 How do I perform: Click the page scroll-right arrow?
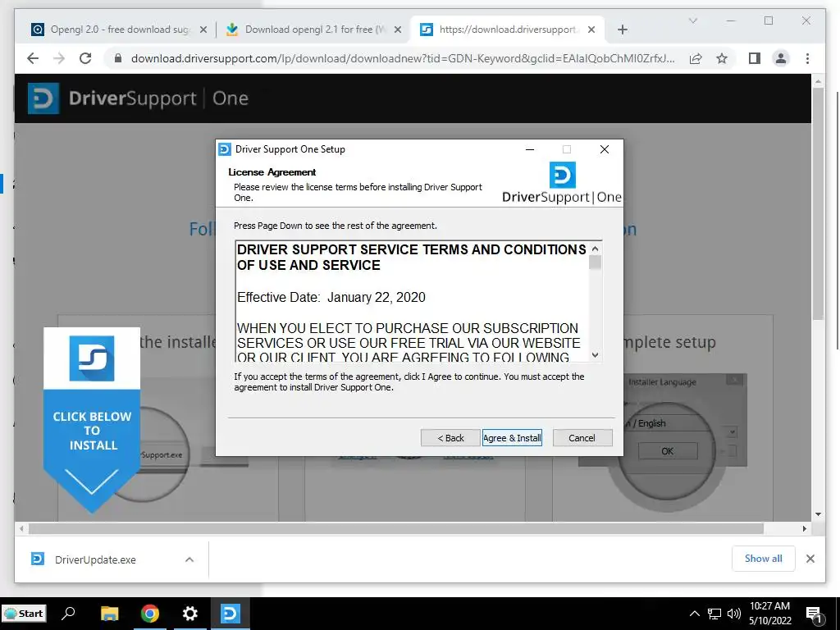(x=805, y=529)
